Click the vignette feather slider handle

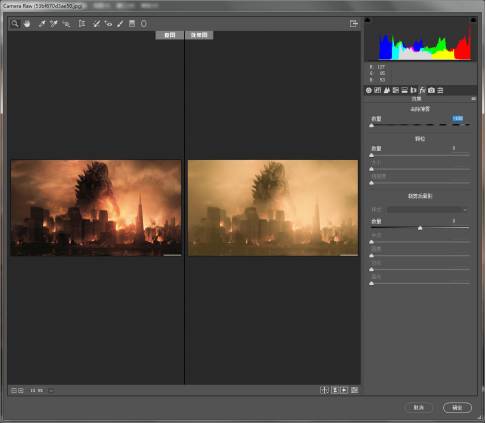click(372, 269)
